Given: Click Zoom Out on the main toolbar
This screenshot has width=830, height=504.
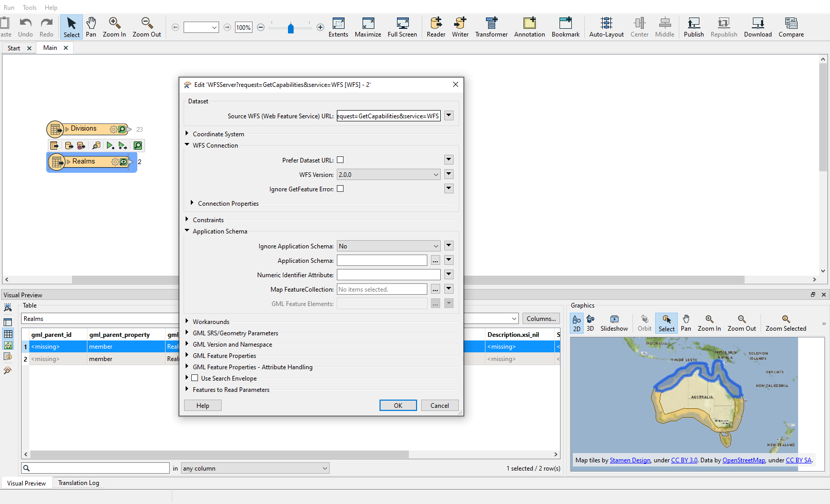Looking at the screenshot, I should click(x=147, y=27).
